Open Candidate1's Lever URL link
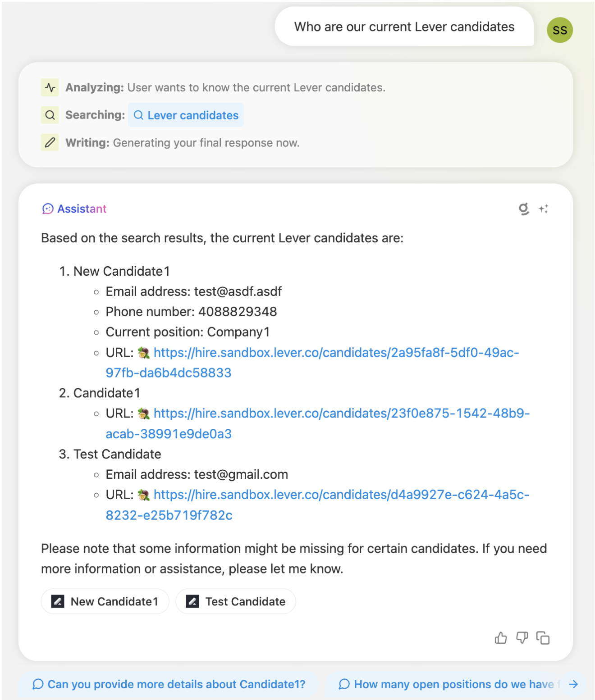This screenshot has height=700, width=595. (341, 414)
